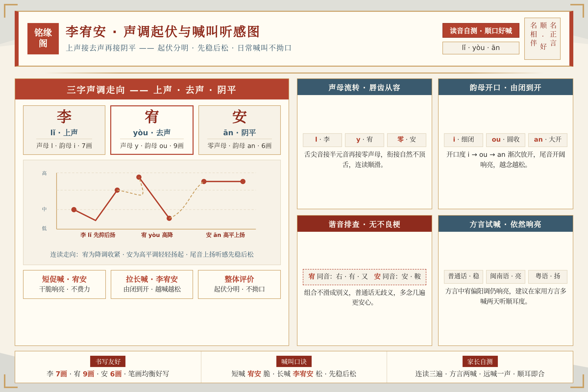Click the 喊叫口诀 footer tag
This screenshot has width=588, height=392.
(294, 362)
